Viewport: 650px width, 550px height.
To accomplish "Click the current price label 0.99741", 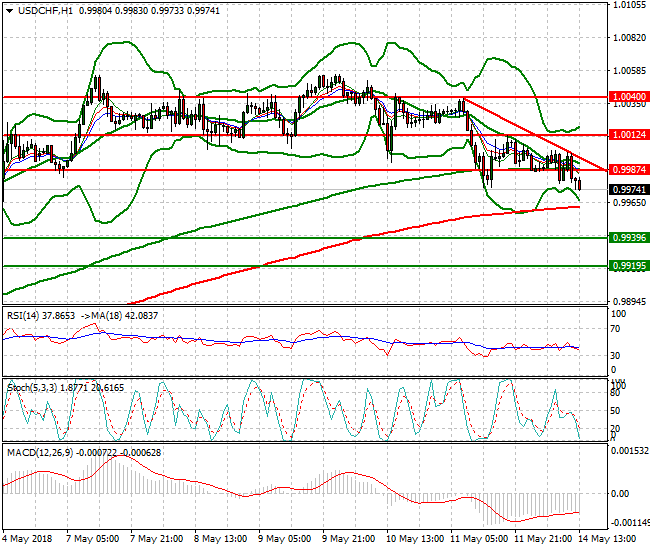I will 629,189.
